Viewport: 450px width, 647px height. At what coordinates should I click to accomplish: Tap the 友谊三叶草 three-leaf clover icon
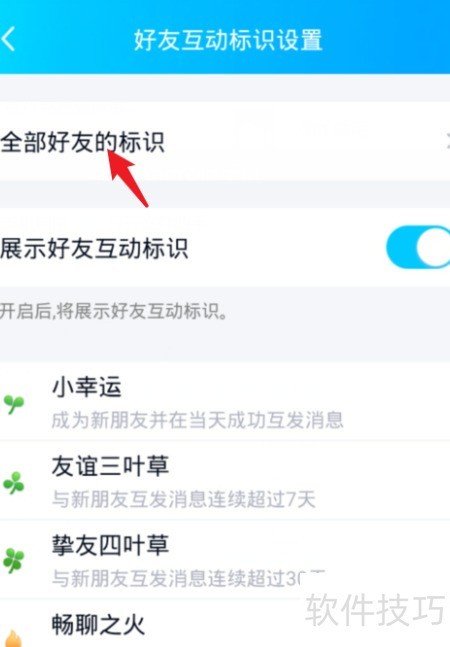pyautogui.click(x=14, y=483)
